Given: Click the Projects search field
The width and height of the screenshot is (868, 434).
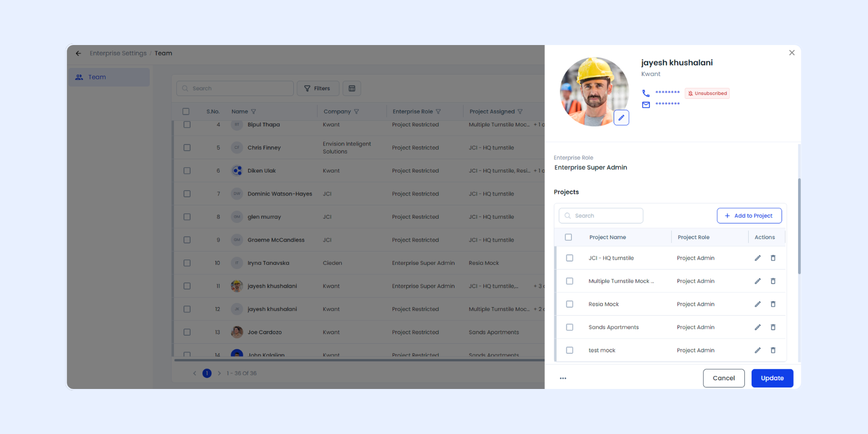Looking at the screenshot, I should pyautogui.click(x=601, y=216).
